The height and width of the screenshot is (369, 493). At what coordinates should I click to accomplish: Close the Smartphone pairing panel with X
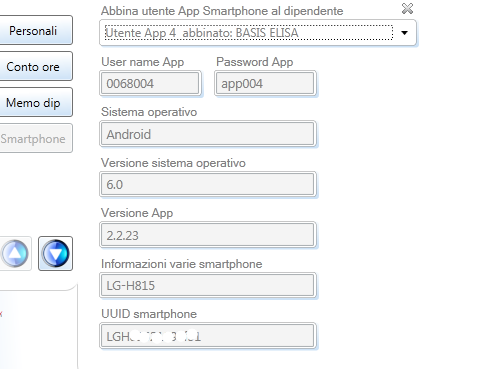tap(407, 9)
